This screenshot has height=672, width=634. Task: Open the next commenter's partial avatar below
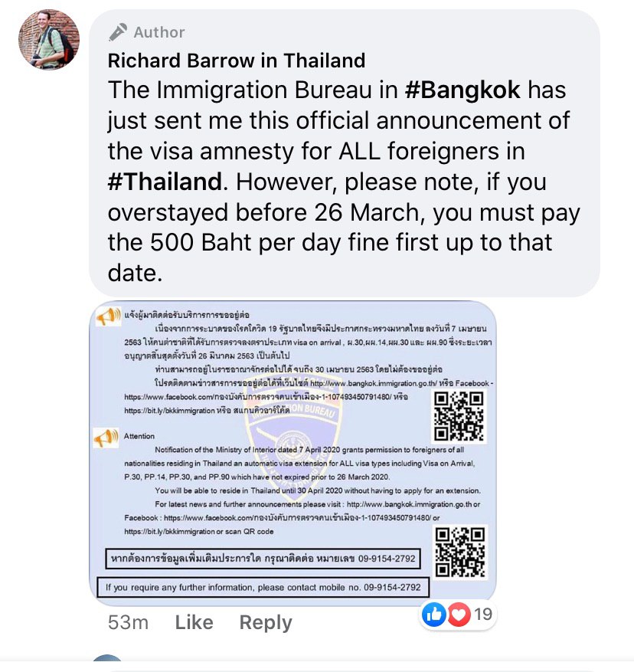click(x=107, y=657)
